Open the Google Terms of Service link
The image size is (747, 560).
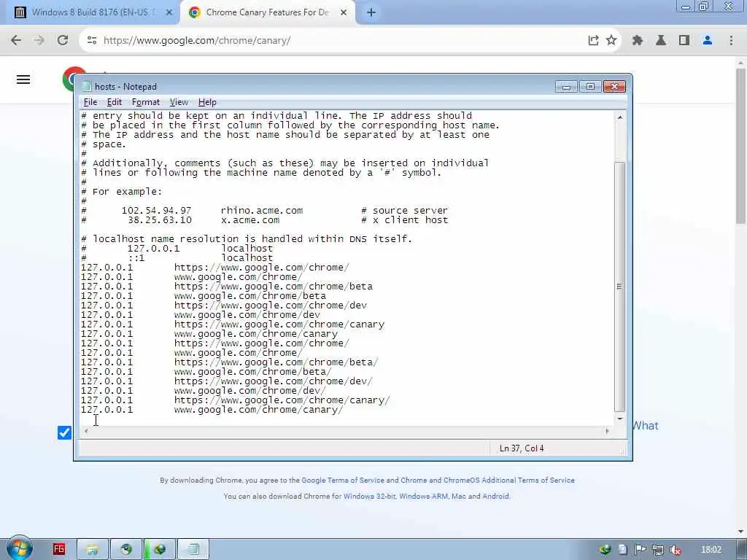click(343, 481)
